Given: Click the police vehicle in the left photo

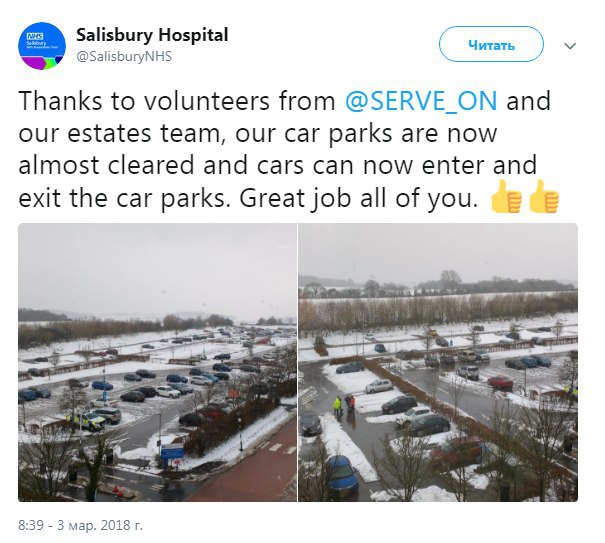Looking at the screenshot, I should coord(88,421).
